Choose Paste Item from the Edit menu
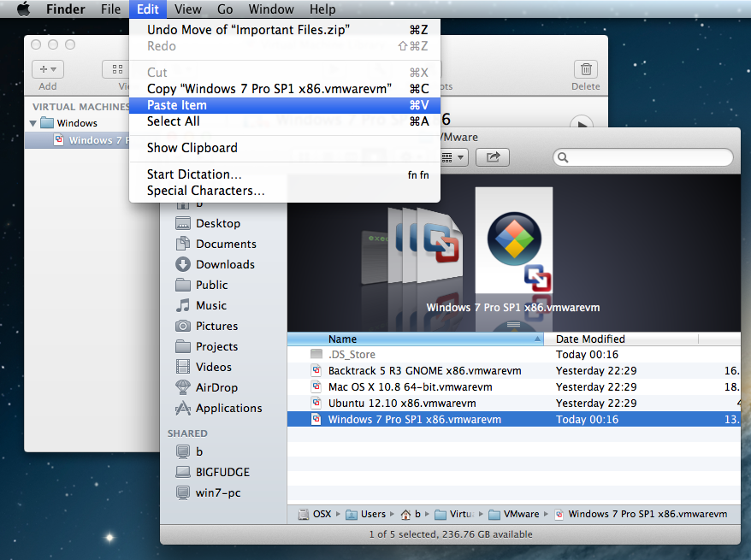Screen dimensions: 751x560 [177, 105]
